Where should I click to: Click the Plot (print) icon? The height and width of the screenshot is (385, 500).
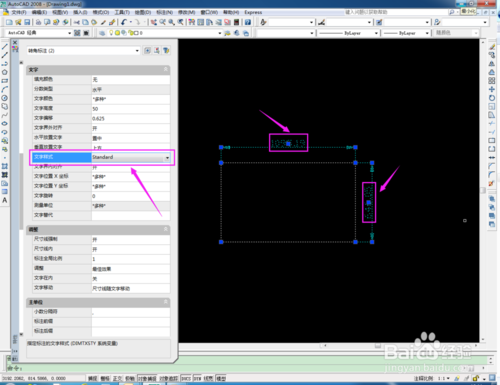tap(38, 22)
